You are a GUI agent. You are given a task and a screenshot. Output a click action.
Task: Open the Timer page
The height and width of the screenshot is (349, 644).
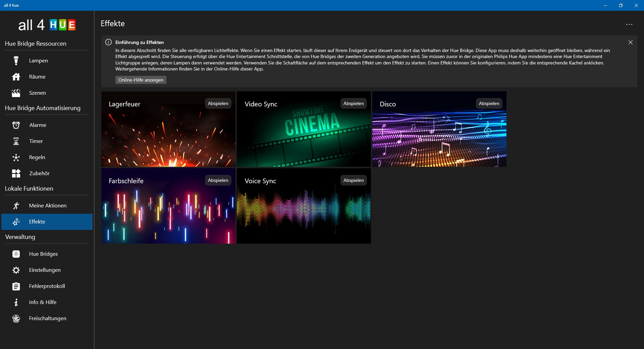pyautogui.click(x=47, y=141)
